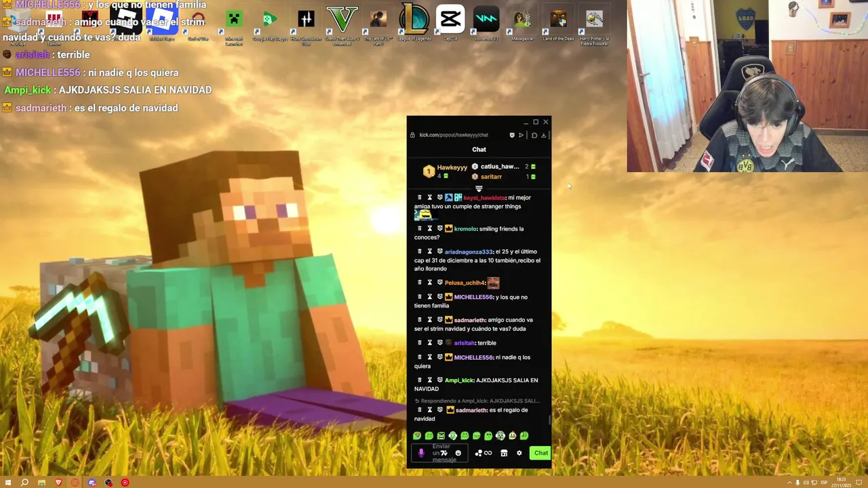Timeout kromolo using the hourglass icon

tap(429, 228)
